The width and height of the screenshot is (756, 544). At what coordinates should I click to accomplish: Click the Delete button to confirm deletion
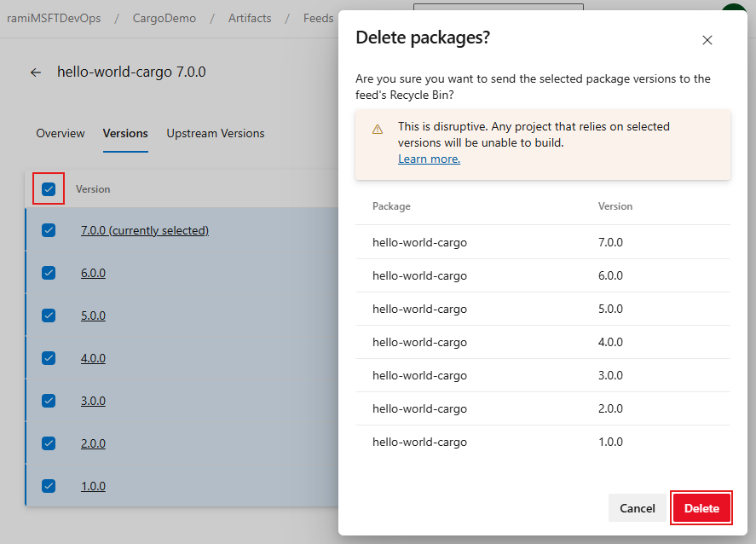(x=701, y=507)
